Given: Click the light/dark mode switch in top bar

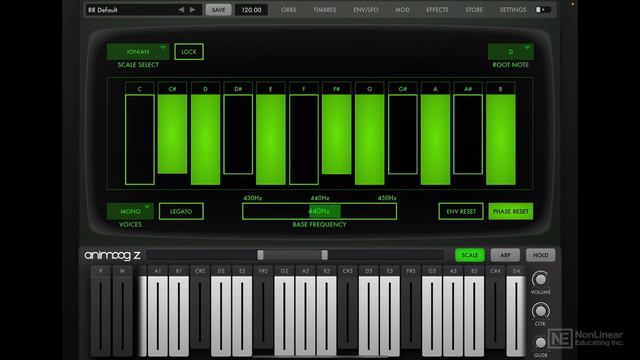Looking at the screenshot, I should tap(542, 9).
